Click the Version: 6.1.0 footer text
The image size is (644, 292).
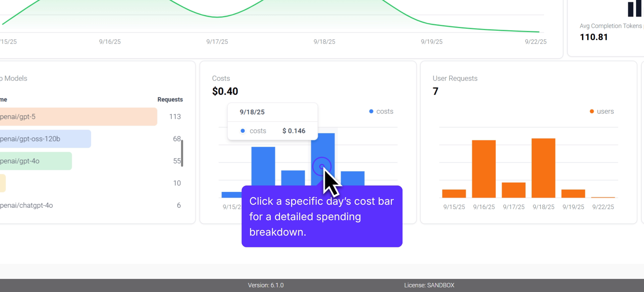point(266,285)
